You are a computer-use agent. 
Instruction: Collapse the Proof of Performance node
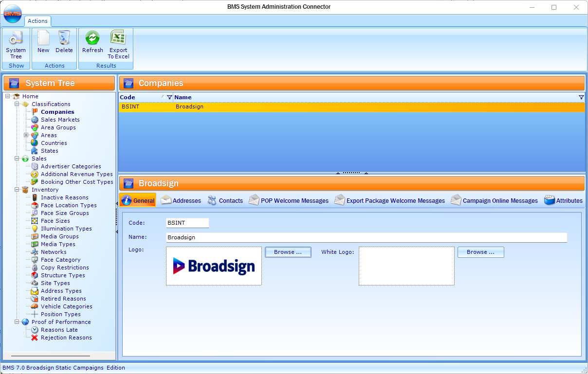[x=17, y=322]
